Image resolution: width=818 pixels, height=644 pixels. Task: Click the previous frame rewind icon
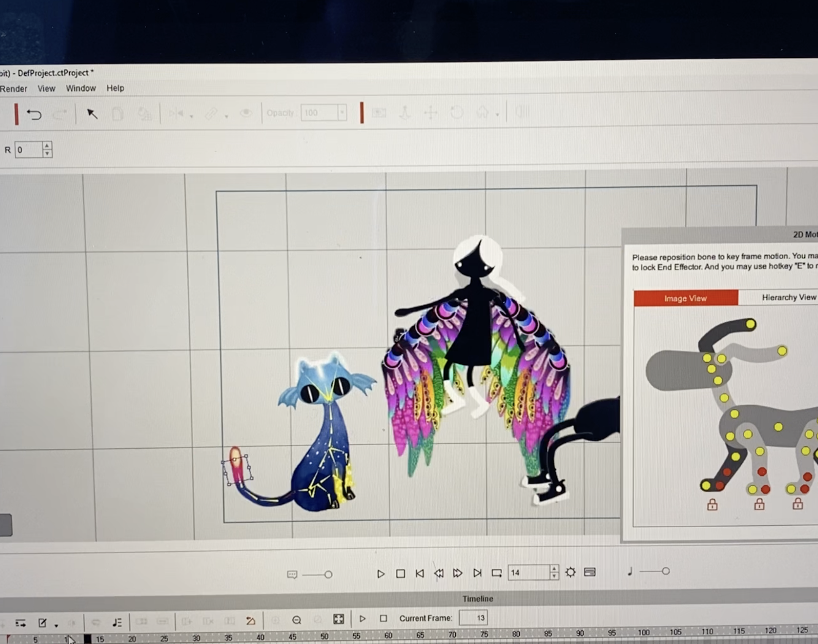point(439,573)
